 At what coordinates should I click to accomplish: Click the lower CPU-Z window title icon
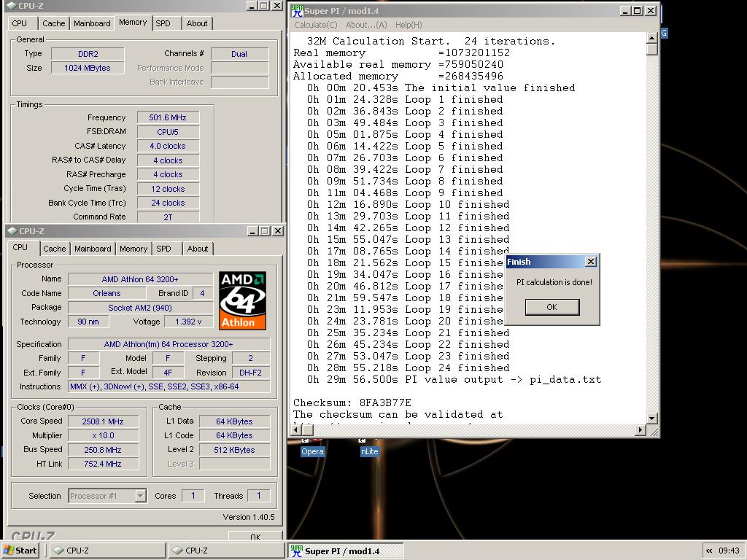click(13, 231)
